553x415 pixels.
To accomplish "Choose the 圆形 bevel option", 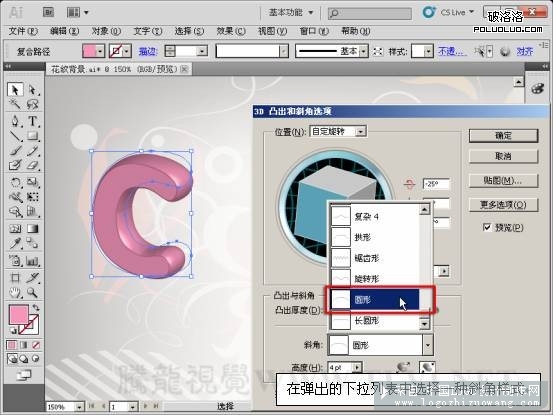I will point(375,300).
